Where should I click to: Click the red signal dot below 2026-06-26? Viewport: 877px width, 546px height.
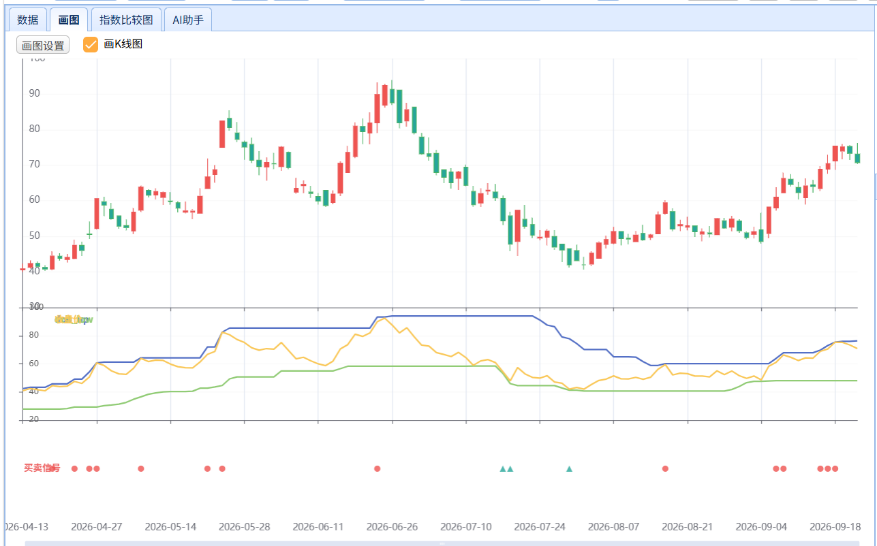[x=378, y=469]
